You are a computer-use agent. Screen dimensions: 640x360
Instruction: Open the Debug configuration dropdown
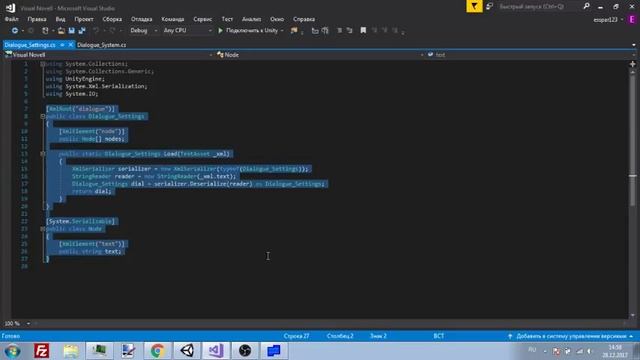tap(143, 31)
